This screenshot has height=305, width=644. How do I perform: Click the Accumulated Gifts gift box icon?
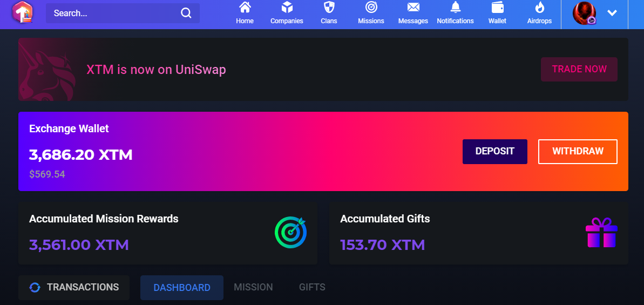601,233
